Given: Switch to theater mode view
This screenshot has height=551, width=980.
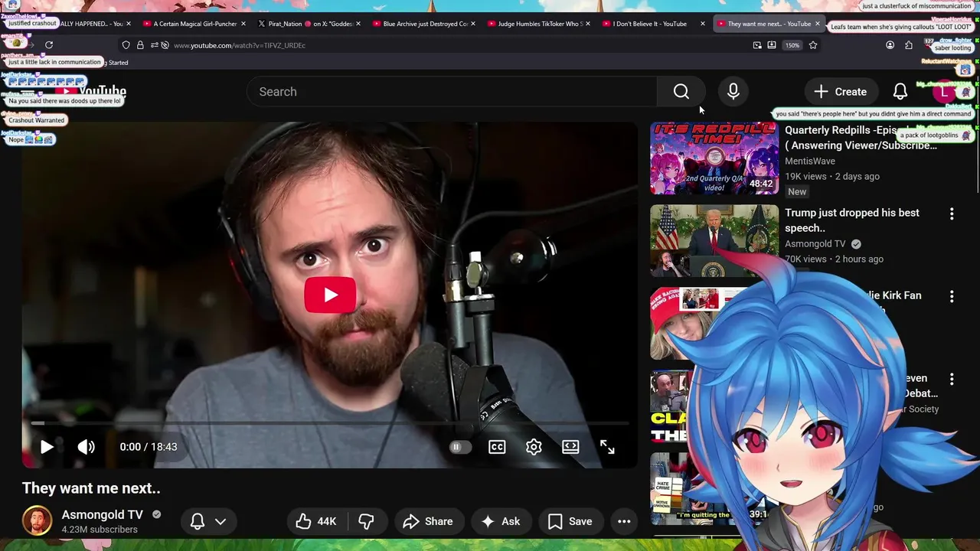Looking at the screenshot, I should click(x=570, y=447).
